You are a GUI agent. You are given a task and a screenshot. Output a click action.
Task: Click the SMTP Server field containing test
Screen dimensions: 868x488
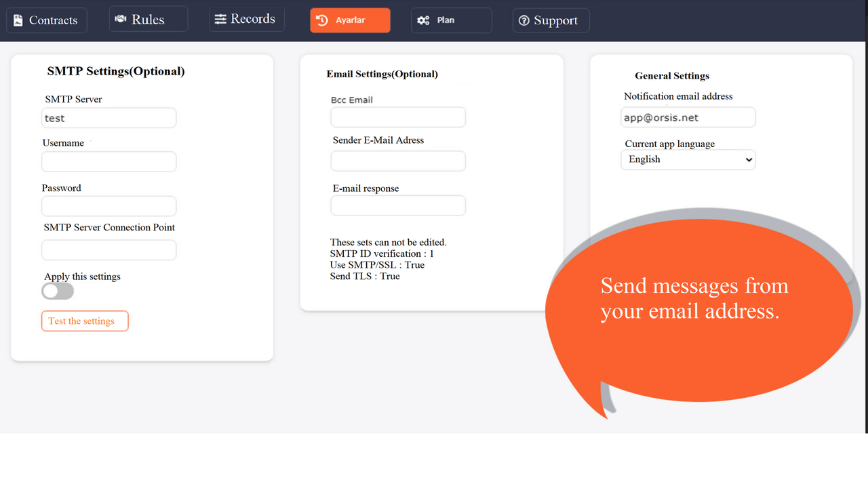[108, 117]
